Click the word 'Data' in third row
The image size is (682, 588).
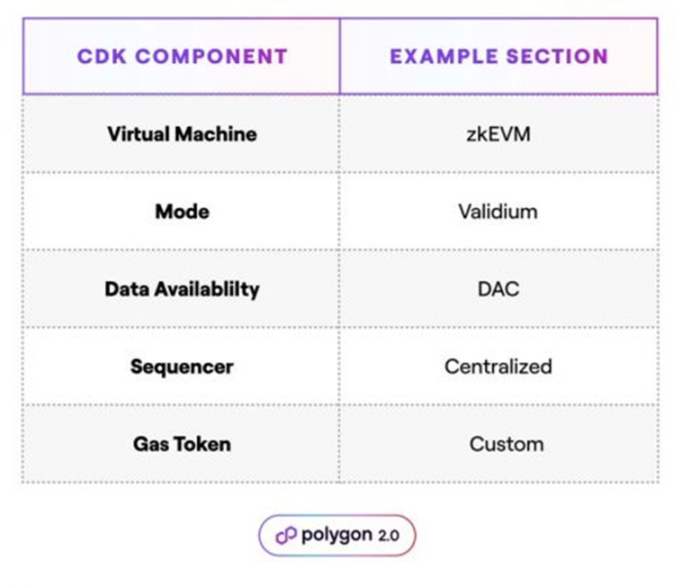click(x=127, y=290)
